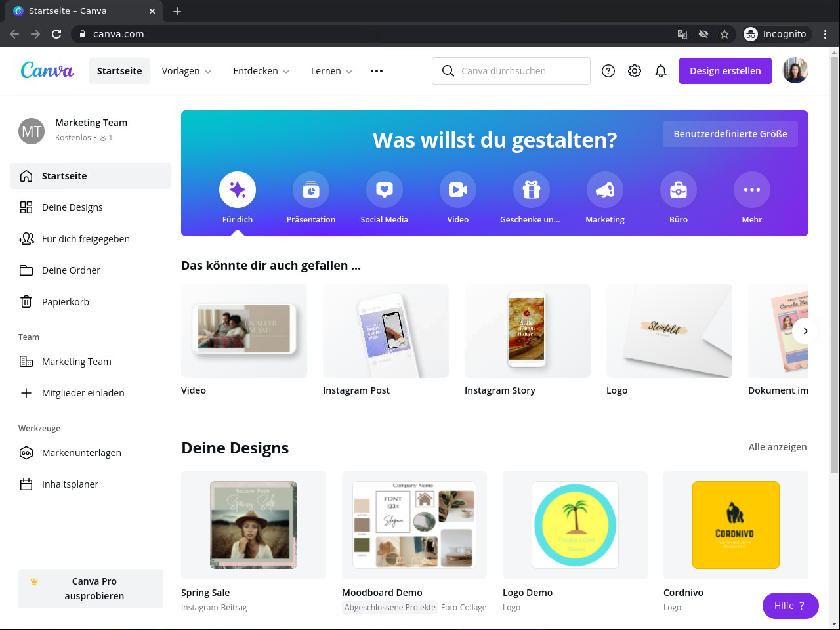Viewport: 840px width, 630px height.
Task: Open Marketing Team under Team section
Action: 91,362
